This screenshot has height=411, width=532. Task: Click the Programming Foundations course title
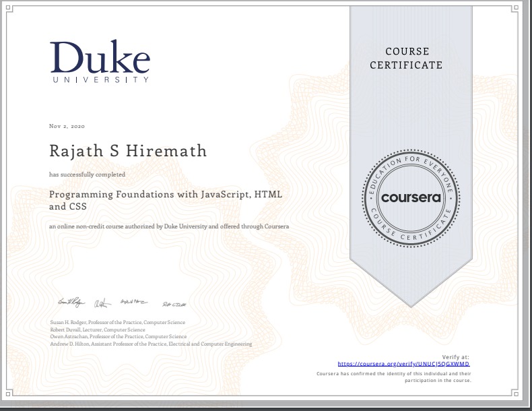pos(165,201)
